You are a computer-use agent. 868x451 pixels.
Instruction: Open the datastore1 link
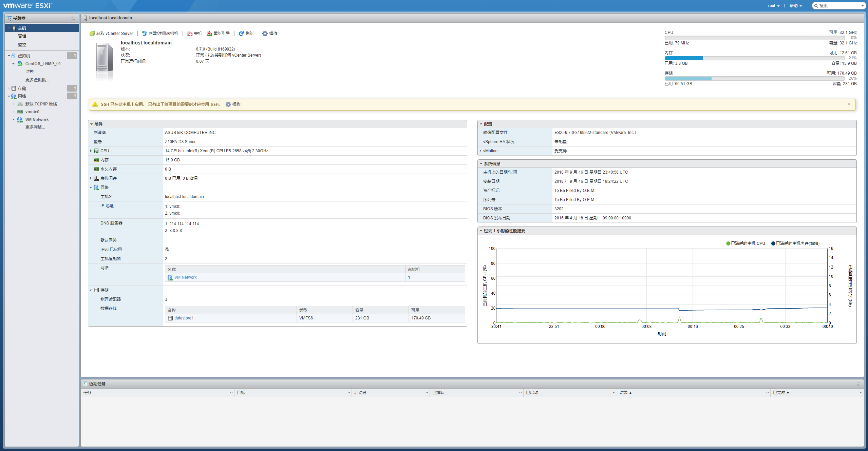[184, 318]
